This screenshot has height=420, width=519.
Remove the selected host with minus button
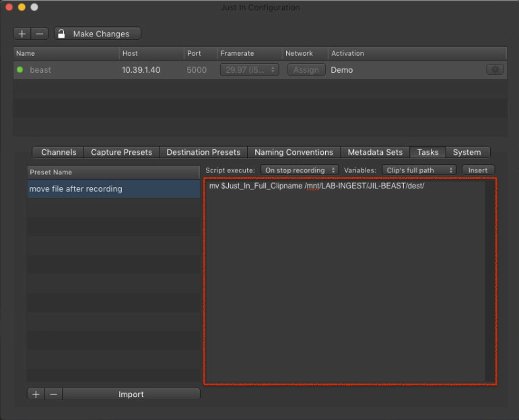(40, 34)
